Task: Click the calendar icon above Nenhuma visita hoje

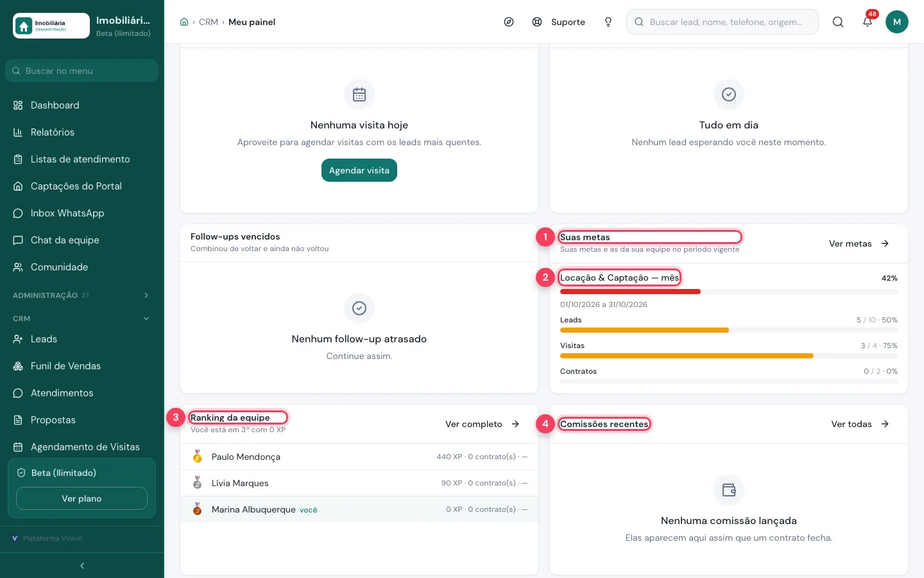Action: (x=359, y=94)
